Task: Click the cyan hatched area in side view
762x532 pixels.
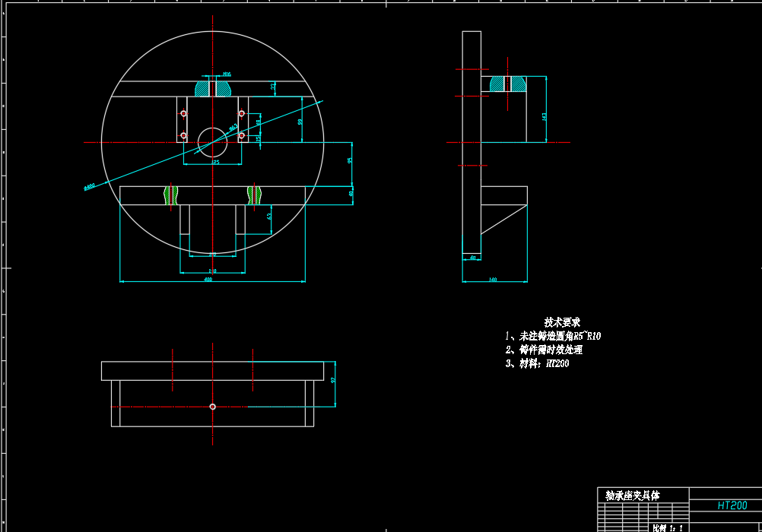Action: coord(508,84)
